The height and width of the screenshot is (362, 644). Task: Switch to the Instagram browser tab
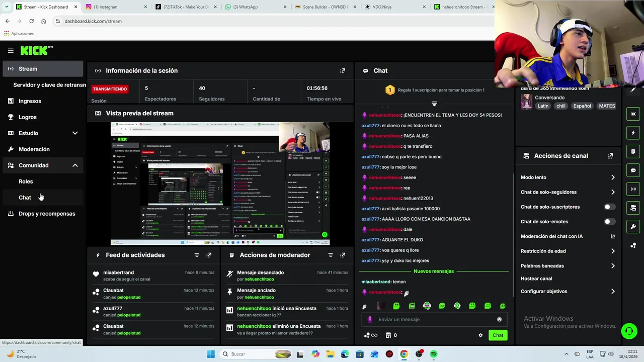(116, 7)
